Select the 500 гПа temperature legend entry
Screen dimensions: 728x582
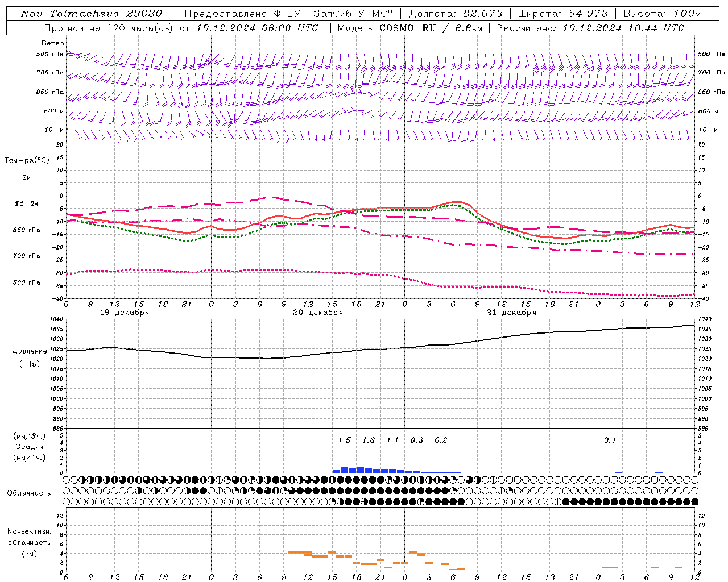(27, 282)
